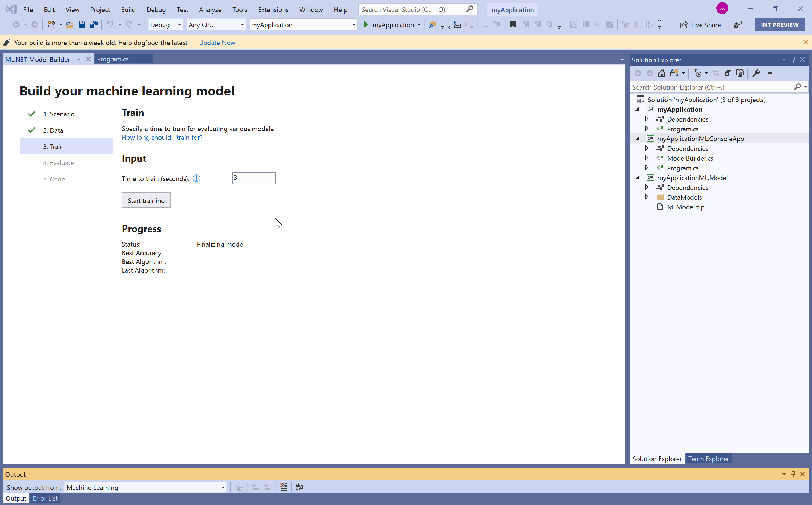The height and width of the screenshot is (505, 812).
Task: Click Collapse All icon in Solution Explorer
Action: tap(728, 73)
